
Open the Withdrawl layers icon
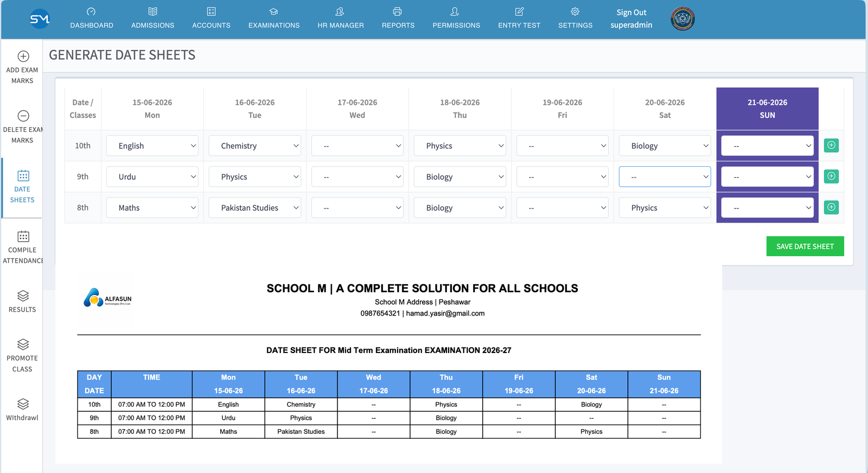(x=23, y=404)
